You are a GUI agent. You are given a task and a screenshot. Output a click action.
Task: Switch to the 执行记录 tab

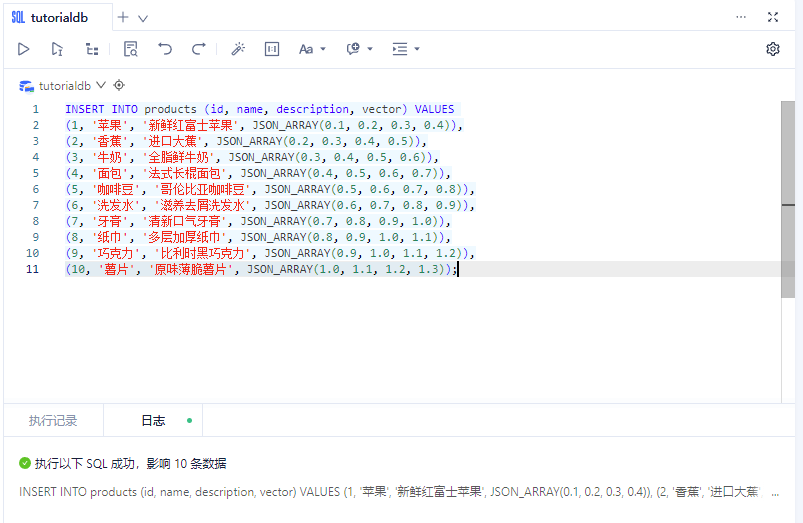point(53,421)
